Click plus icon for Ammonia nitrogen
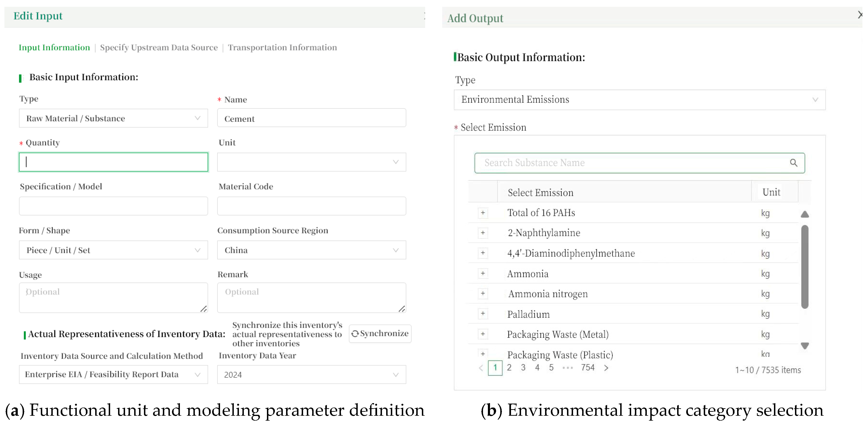This screenshot has width=868, height=426. pos(483,293)
